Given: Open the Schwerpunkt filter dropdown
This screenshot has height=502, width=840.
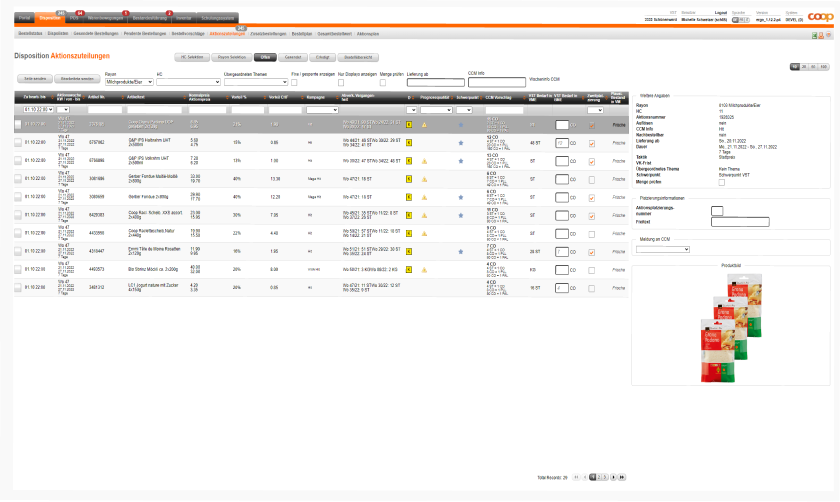Looking at the screenshot, I should [x=464, y=110].
